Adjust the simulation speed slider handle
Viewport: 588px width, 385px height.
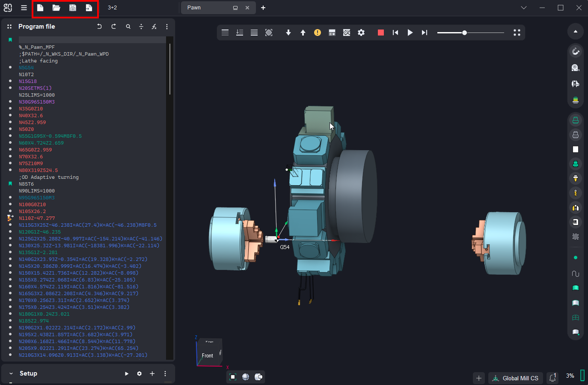click(464, 33)
